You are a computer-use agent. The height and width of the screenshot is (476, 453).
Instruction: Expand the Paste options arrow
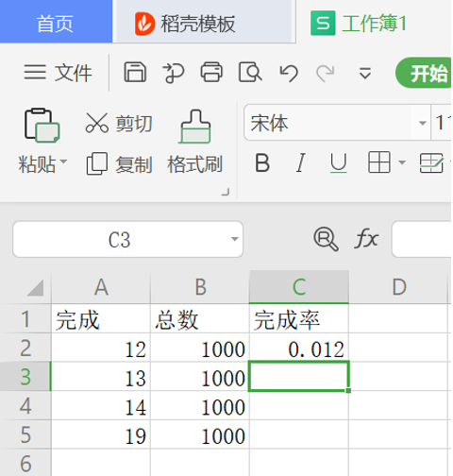pyautogui.click(x=63, y=161)
